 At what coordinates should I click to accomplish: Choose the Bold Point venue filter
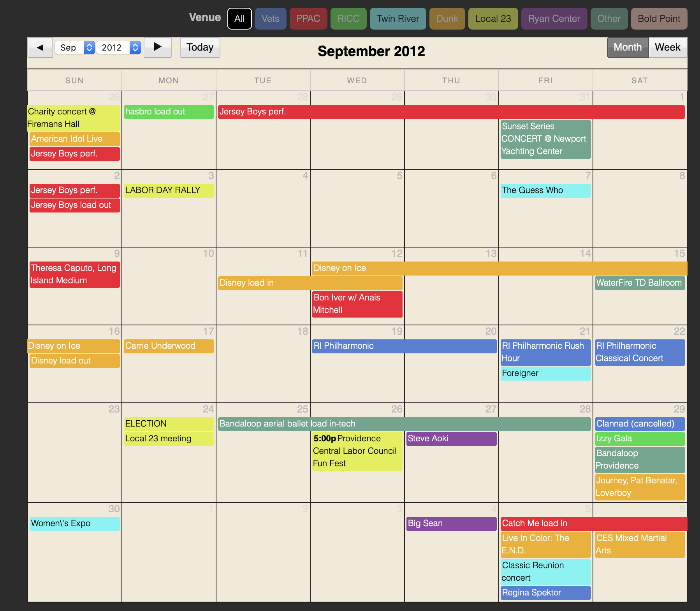pyautogui.click(x=659, y=19)
